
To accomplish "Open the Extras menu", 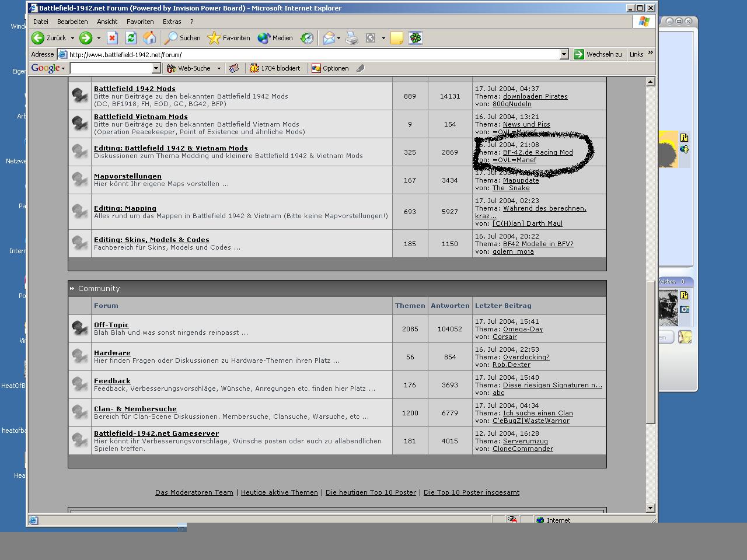I will click(172, 22).
